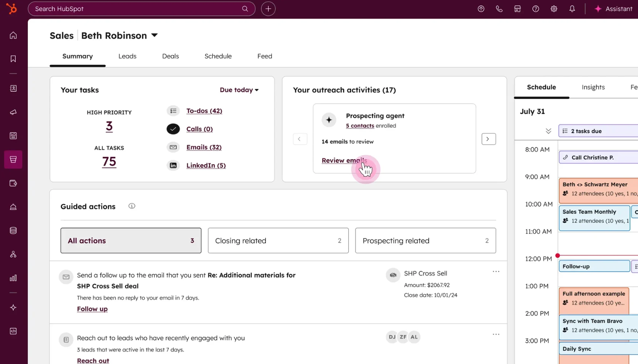Select the All actions filter
The image size is (638, 364).
tap(131, 240)
